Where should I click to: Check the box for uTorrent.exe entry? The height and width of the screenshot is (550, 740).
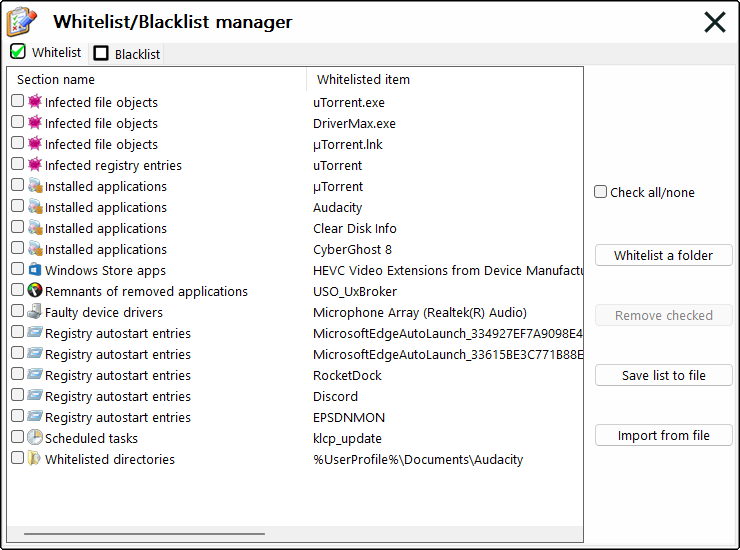tap(17, 101)
